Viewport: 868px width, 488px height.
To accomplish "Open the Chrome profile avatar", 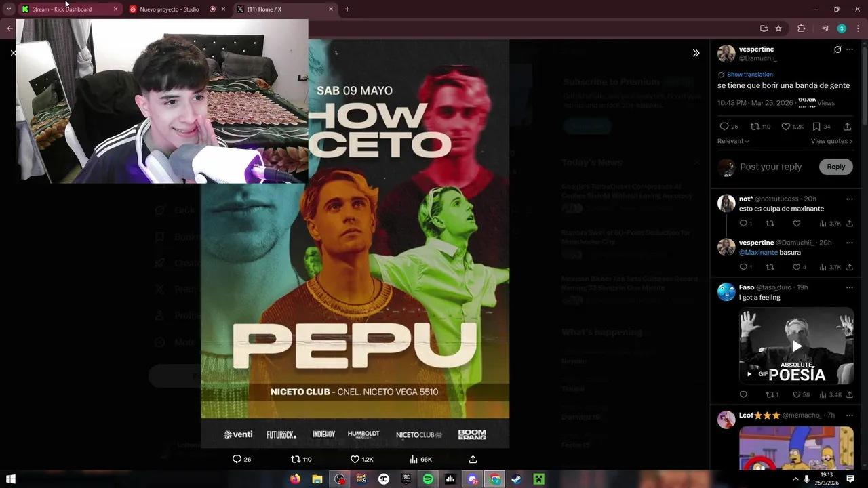I will [842, 28].
